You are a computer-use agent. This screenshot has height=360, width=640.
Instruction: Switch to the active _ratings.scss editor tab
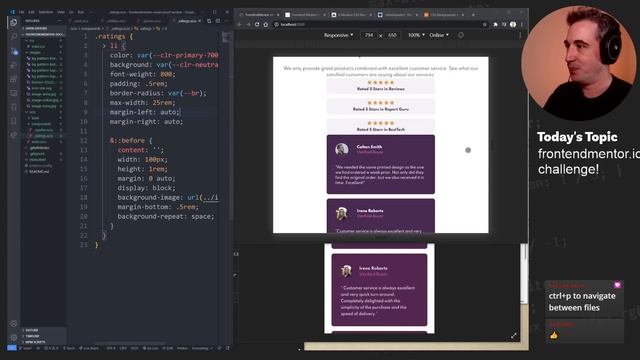[188, 21]
